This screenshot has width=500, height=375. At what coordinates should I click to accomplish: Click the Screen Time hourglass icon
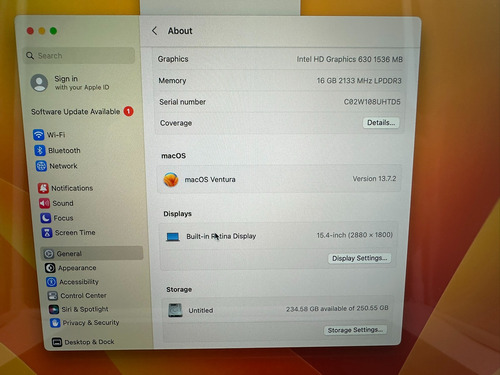tap(47, 232)
